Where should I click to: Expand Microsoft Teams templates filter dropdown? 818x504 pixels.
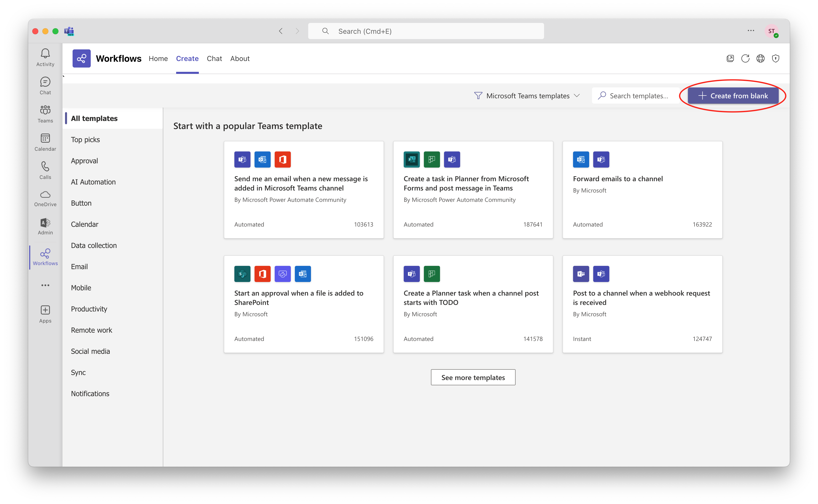pyautogui.click(x=527, y=96)
